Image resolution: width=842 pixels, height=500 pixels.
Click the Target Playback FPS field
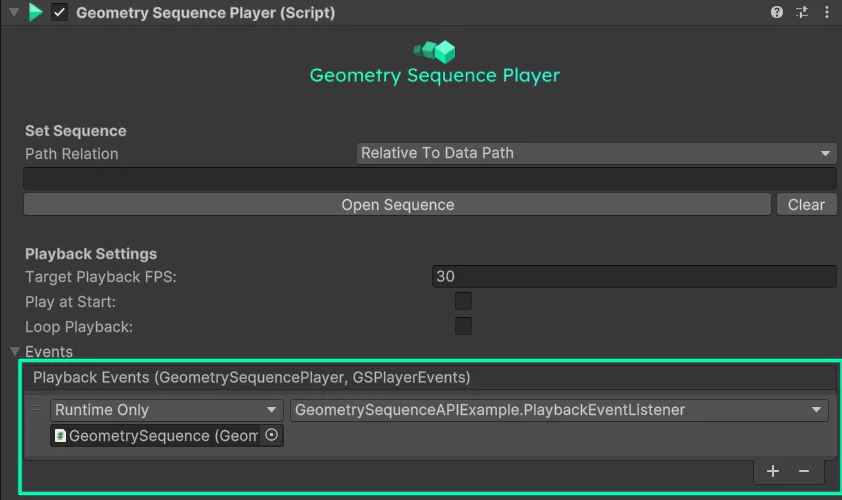pyautogui.click(x=634, y=276)
